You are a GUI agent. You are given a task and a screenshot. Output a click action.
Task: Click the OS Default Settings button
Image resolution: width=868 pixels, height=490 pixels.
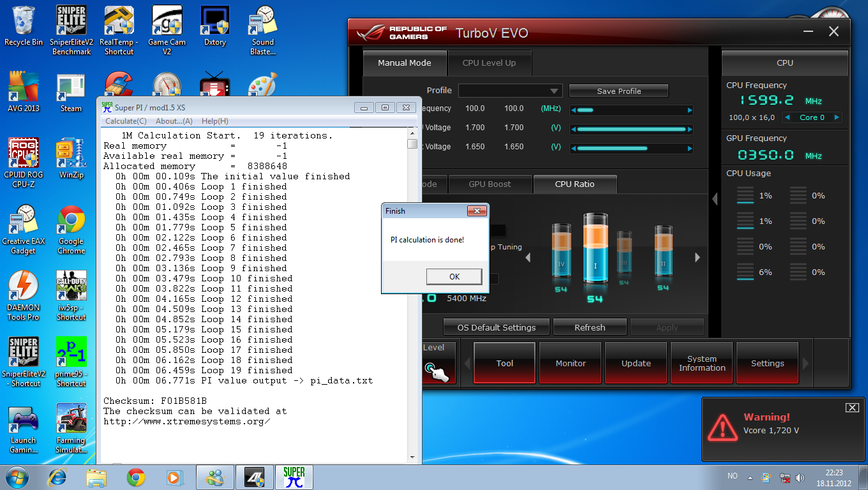497,327
